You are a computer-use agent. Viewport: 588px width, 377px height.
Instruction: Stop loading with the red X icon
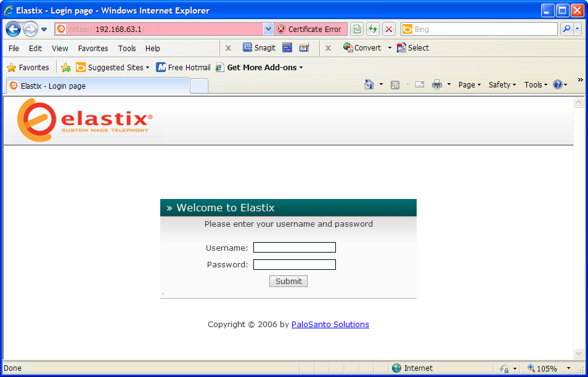coord(389,29)
